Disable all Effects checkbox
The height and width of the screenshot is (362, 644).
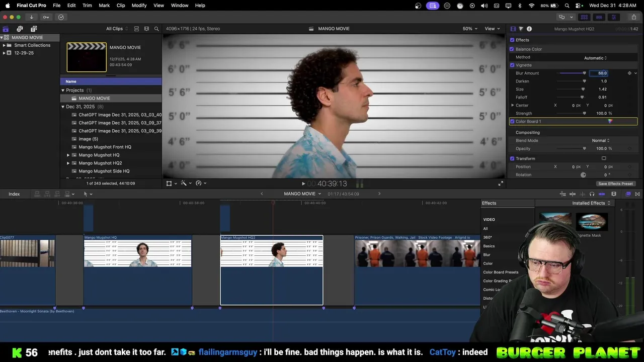click(512, 40)
